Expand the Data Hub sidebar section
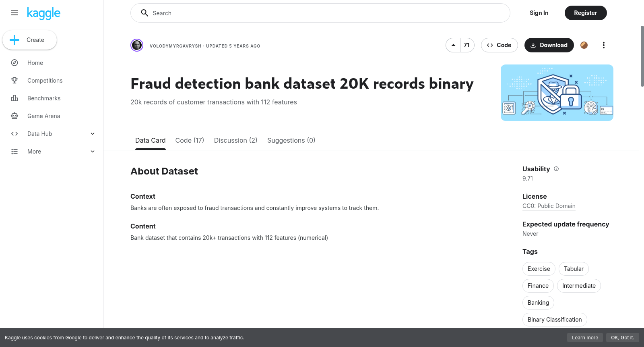644x347 pixels. point(93,134)
